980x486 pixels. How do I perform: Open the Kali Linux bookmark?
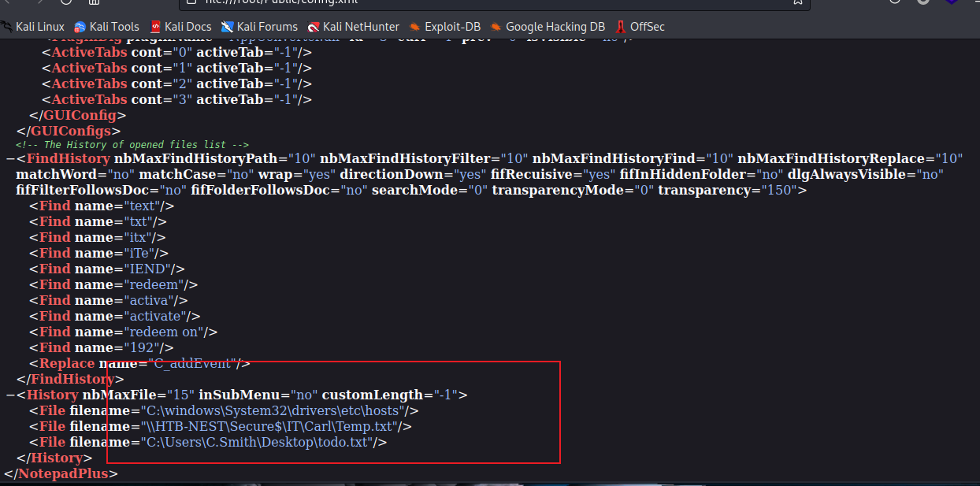tap(32, 27)
